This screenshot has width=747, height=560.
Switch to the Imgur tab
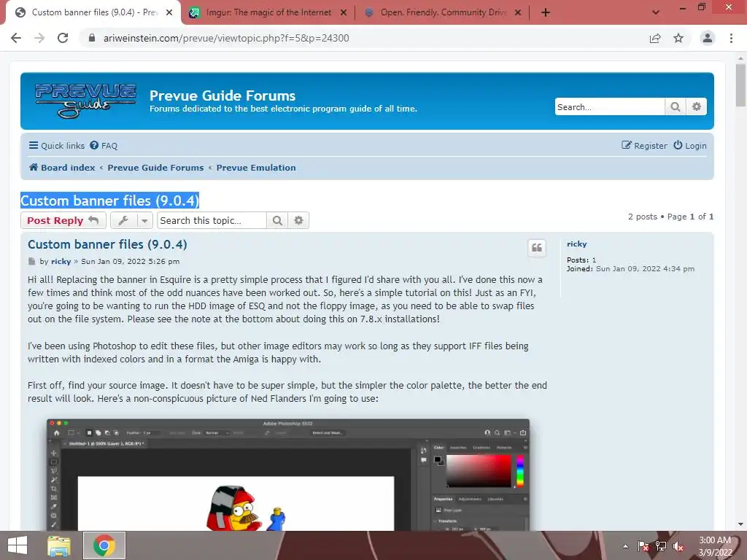tap(268, 12)
